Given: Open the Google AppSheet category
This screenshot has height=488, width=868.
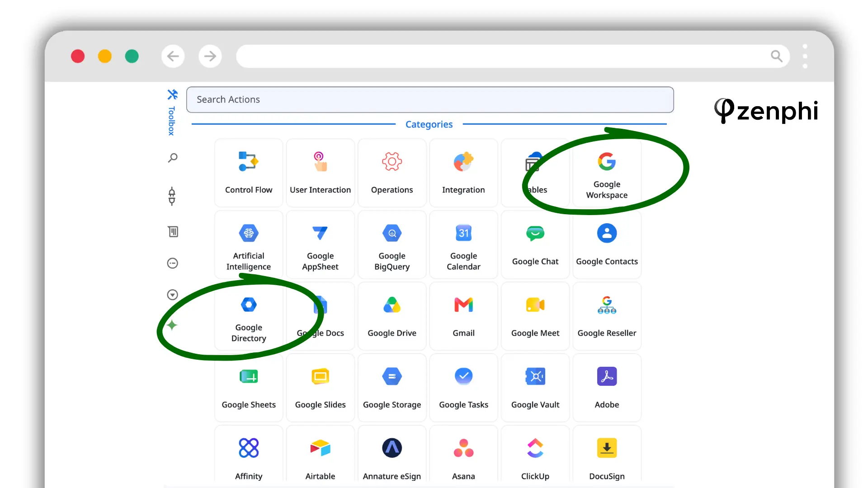Looking at the screenshot, I should 320,244.
